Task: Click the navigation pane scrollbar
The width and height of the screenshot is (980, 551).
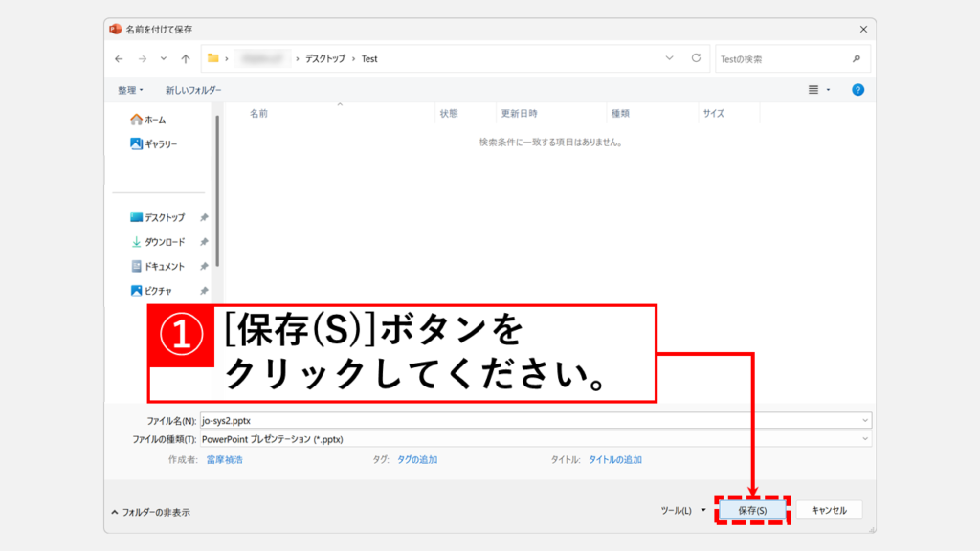Action: pos(217,190)
